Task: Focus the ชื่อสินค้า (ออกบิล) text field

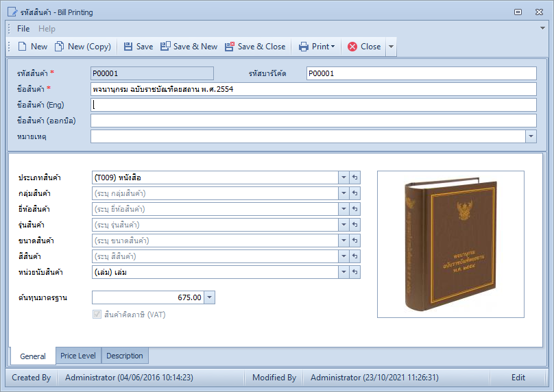Action: coord(313,121)
